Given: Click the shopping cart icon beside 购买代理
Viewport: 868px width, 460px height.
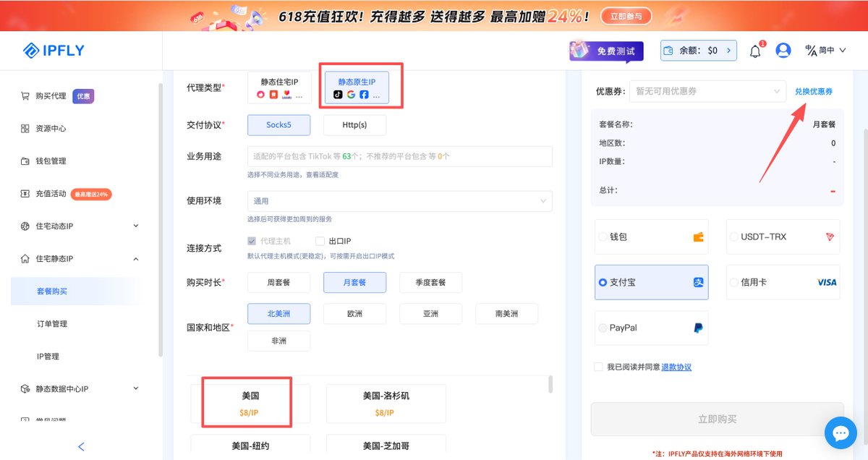Looking at the screenshot, I should 25,96.
